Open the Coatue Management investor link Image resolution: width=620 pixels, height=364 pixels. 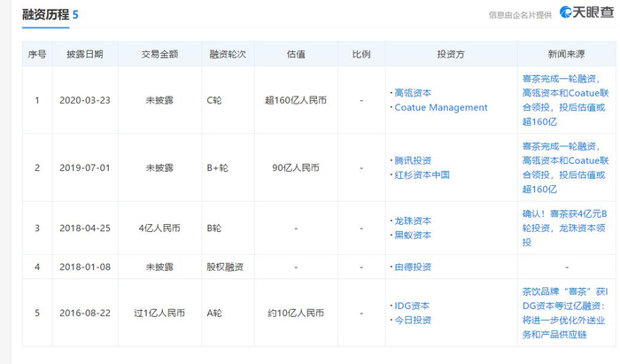441,107
